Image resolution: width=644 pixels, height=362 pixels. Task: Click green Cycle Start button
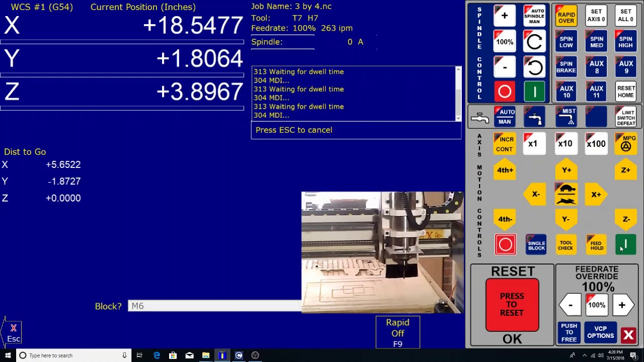click(626, 244)
